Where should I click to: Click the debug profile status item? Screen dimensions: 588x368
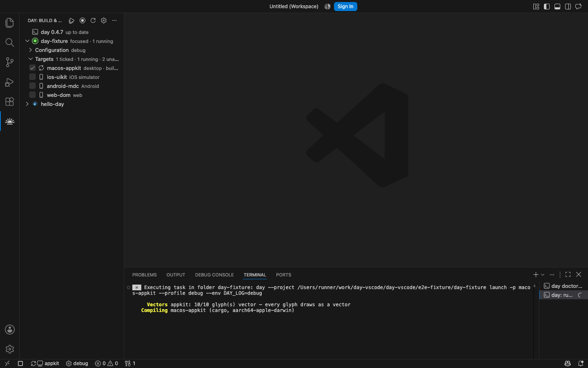pos(77,364)
